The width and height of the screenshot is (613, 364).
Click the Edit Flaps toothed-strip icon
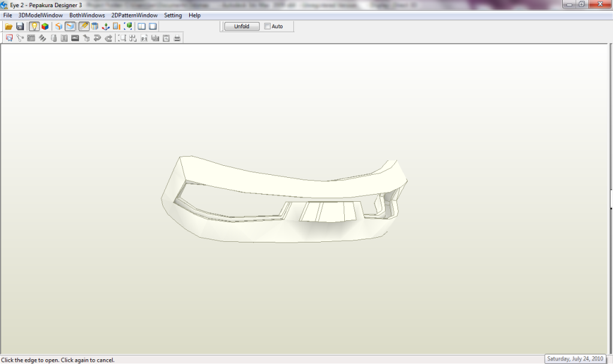click(31, 38)
